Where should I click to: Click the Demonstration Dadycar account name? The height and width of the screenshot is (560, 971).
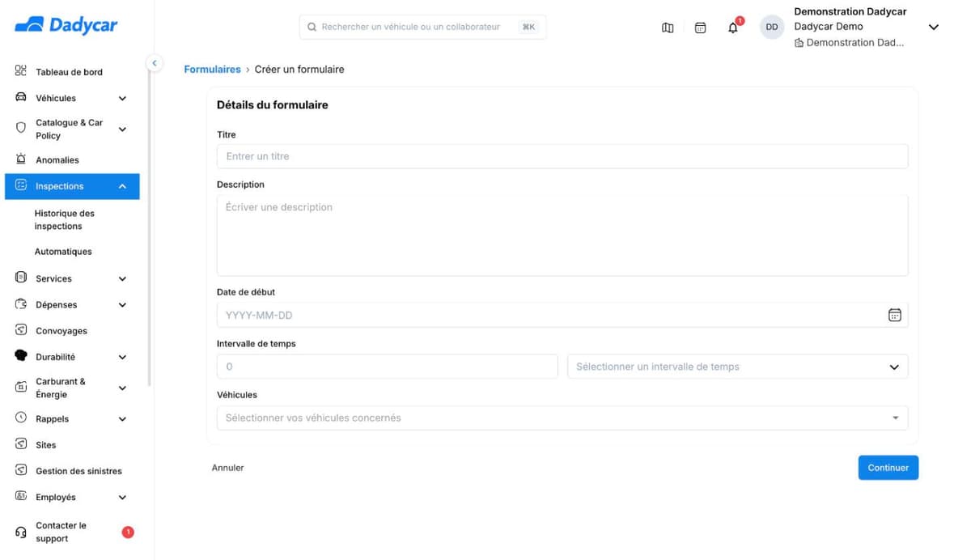(x=850, y=11)
